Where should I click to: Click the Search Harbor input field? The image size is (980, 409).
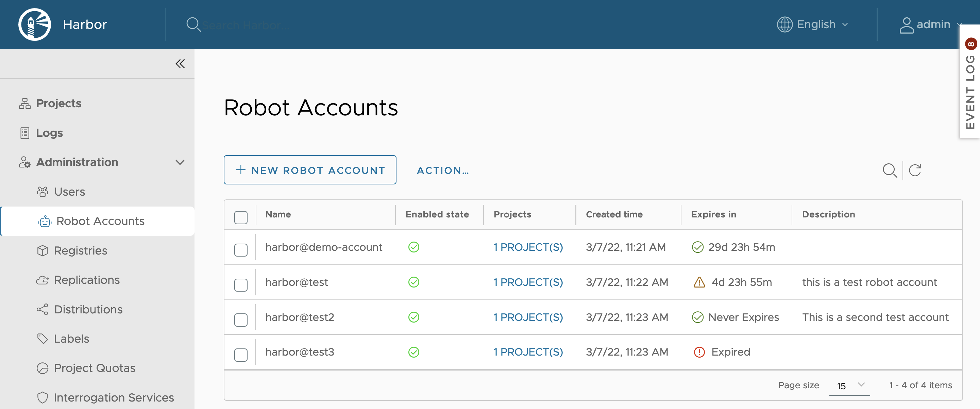246,25
